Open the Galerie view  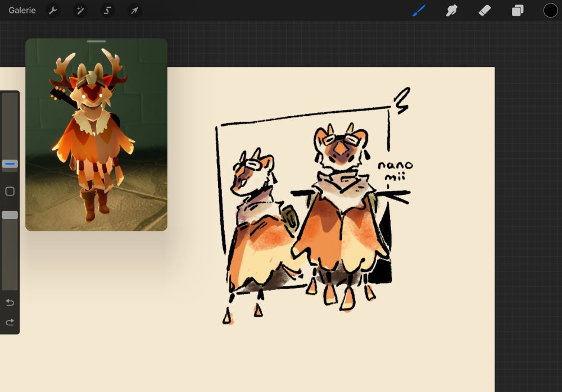click(22, 11)
